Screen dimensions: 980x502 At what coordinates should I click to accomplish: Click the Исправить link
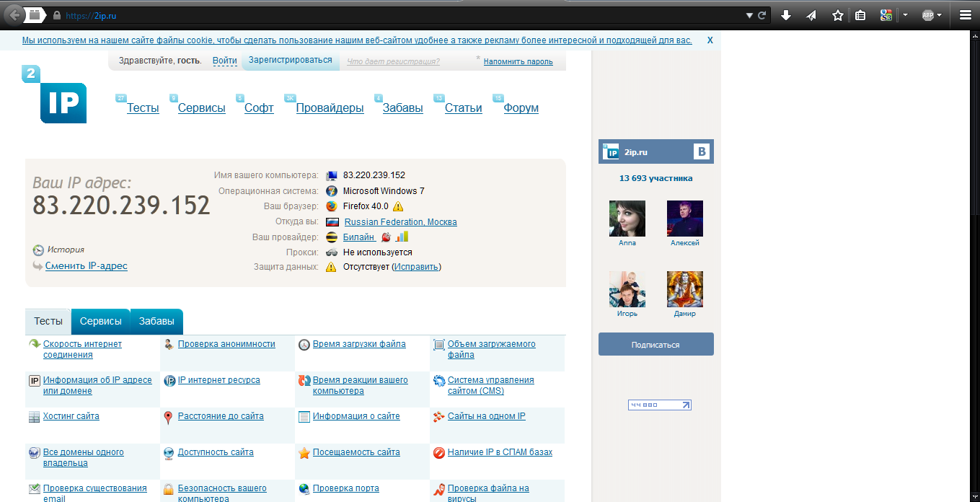(x=416, y=267)
